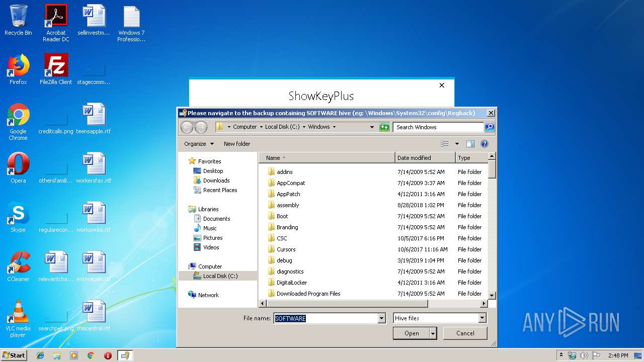The image size is (644, 362).
Task: Open Firefox desktop shortcut
Action: pyautogui.click(x=18, y=69)
